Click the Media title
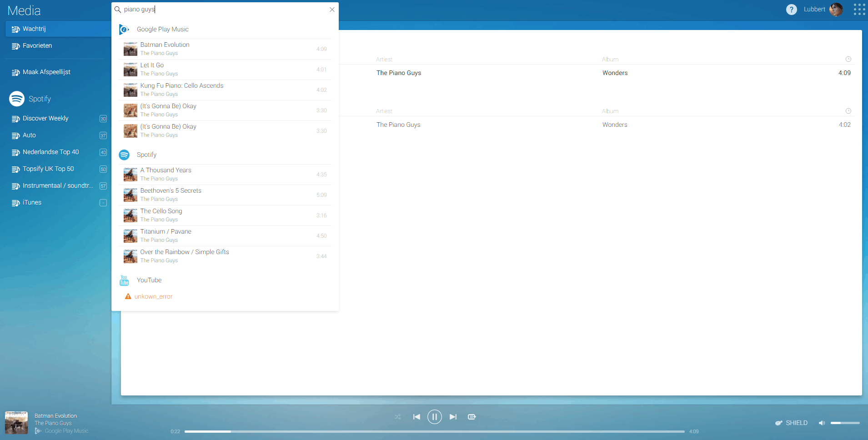 click(24, 10)
